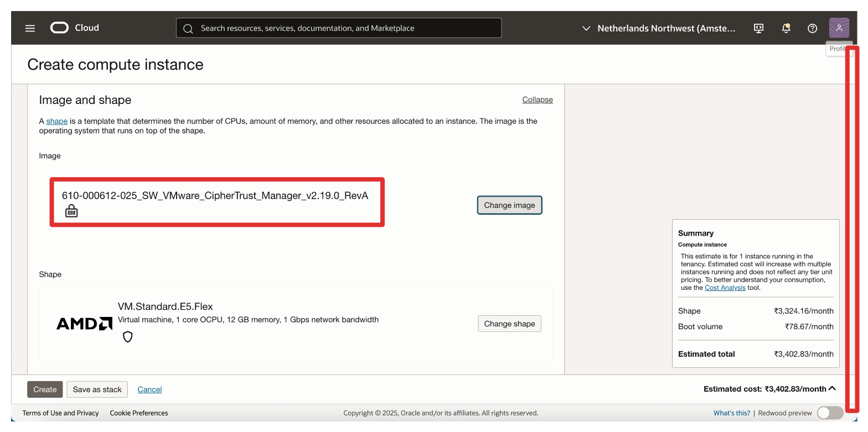
Task: Click the shield icon under VM.Standard.E5.Flex
Action: coord(128,337)
